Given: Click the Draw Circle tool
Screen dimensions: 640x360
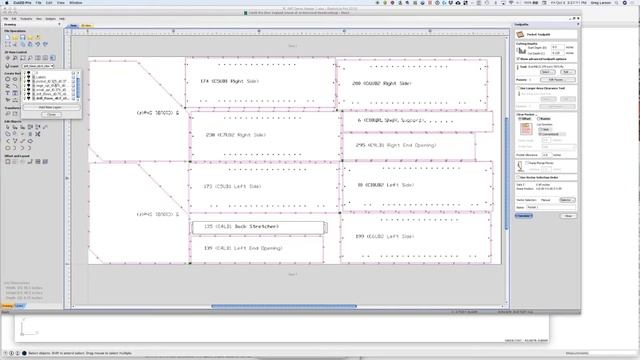Looking at the screenshot, I should (8, 79).
